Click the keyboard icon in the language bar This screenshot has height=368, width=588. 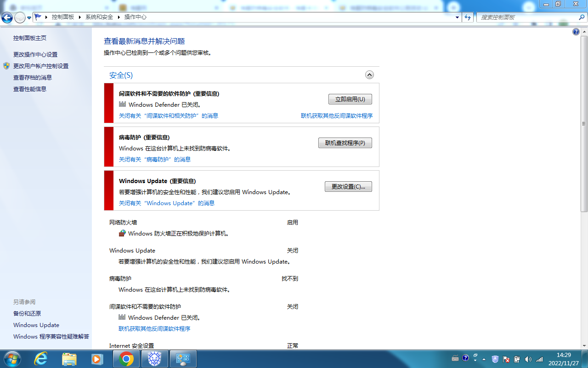click(x=455, y=358)
